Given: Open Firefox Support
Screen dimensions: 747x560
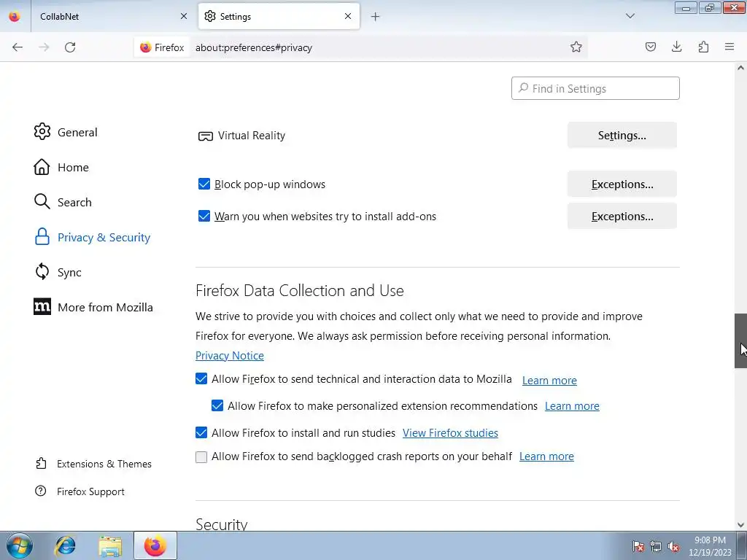Looking at the screenshot, I should [80, 491].
